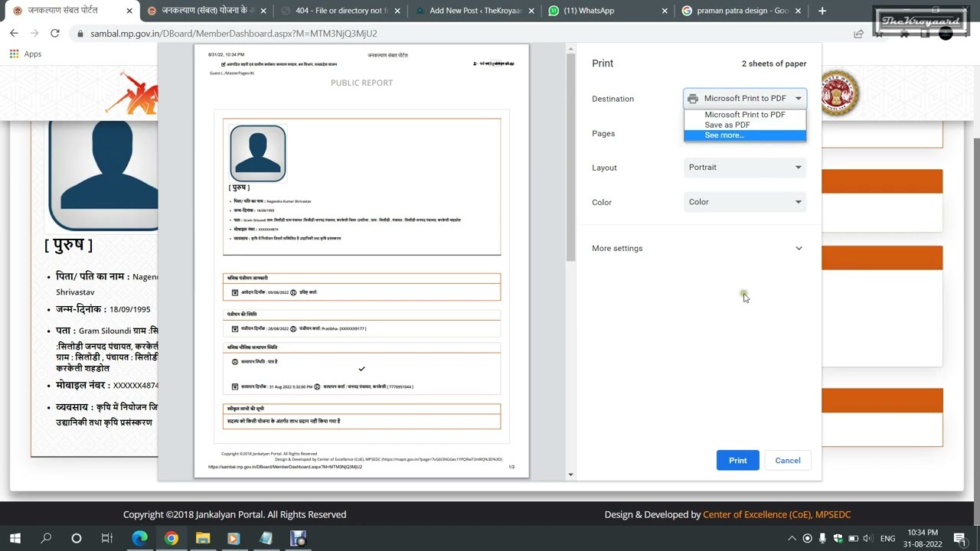Screen dimensions: 980x551
Task: Switch to the 404 File or directory tab
Action: [340, 11]
